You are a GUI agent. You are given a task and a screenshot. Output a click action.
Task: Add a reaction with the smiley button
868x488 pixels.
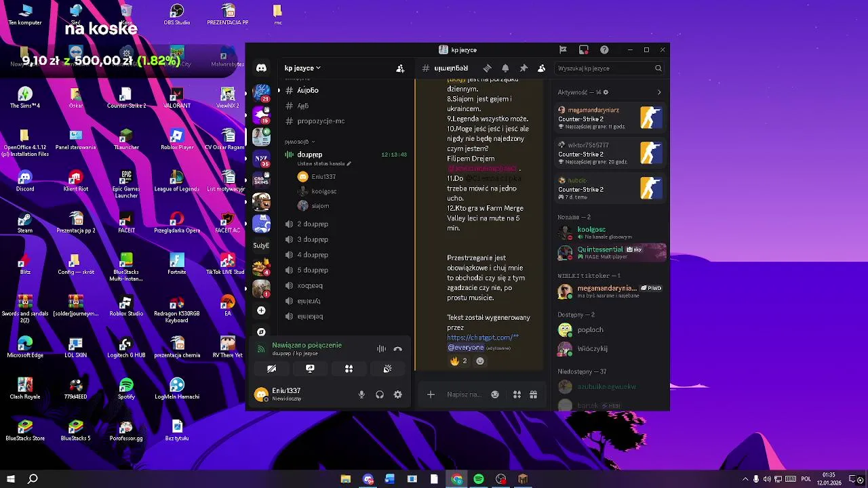pyautogui.click(x=480, y=361)
